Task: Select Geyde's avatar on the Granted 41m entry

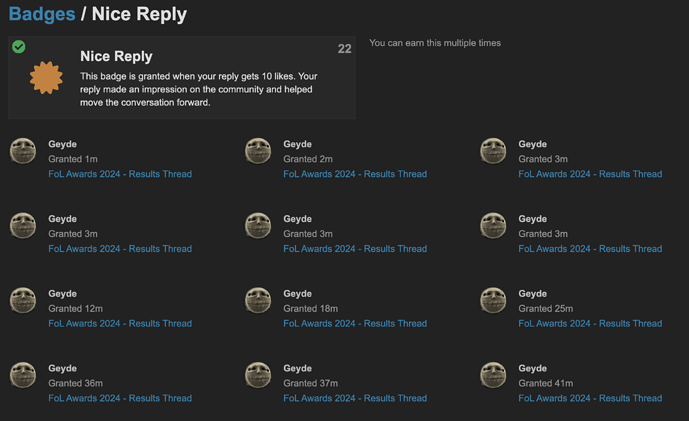Action: click(493, 375)
